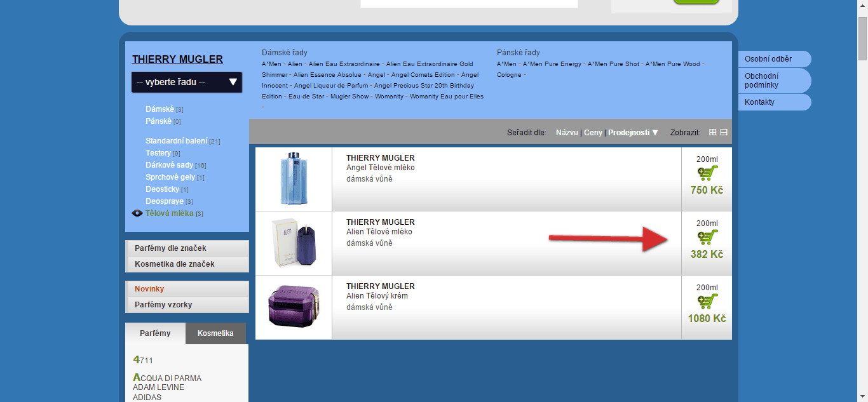Open Angel Tělové mléko product title
The height and width of the screenshot is (402, 868).
[381, 168]
